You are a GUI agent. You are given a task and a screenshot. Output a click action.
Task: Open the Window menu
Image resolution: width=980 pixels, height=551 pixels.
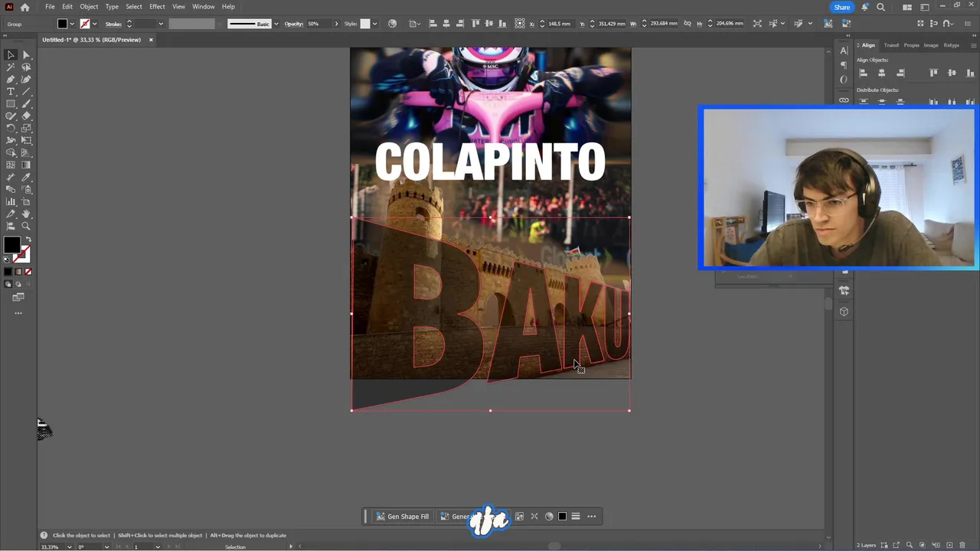[204, 7]
